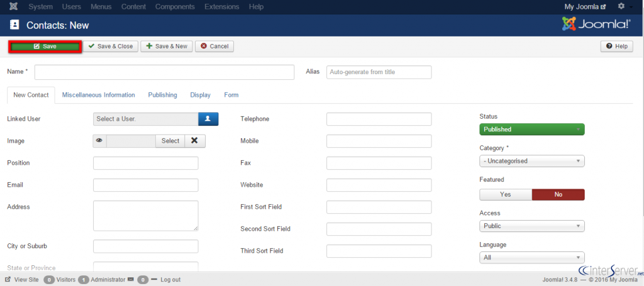644x286 pixels.
Task: Open the System menu
Action: (x=41, y=6)
